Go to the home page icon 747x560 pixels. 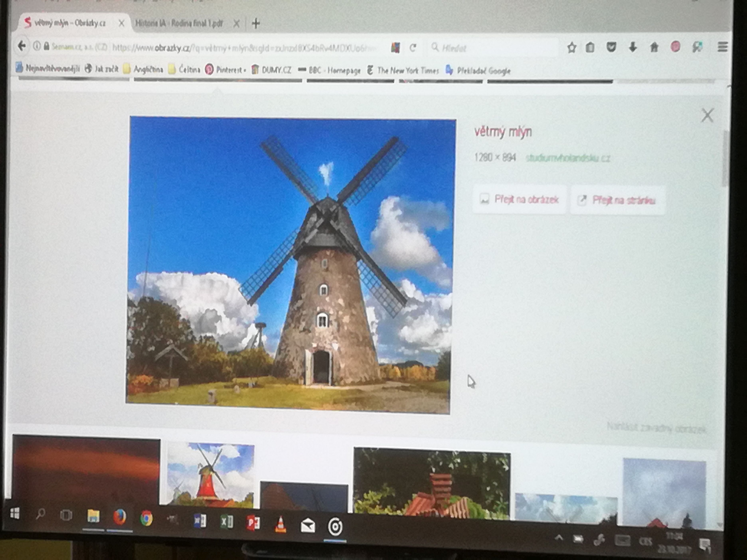tap(654, 47)
